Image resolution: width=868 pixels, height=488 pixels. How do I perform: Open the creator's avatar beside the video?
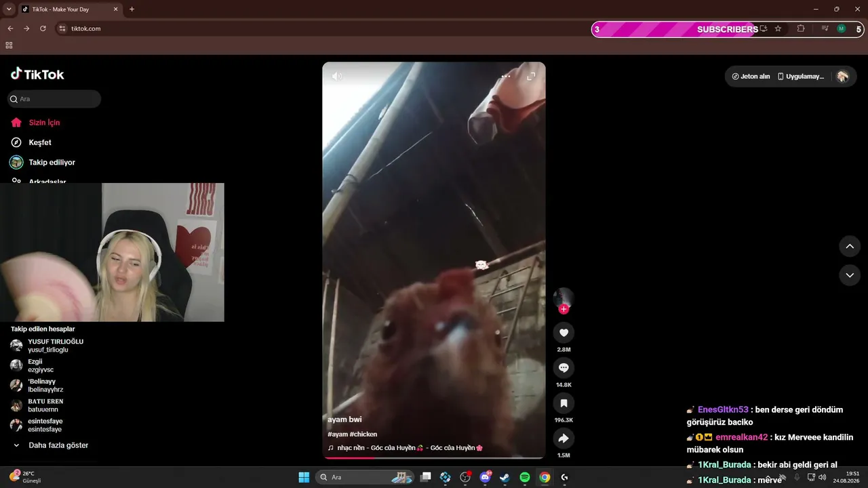tap(564, 298)
